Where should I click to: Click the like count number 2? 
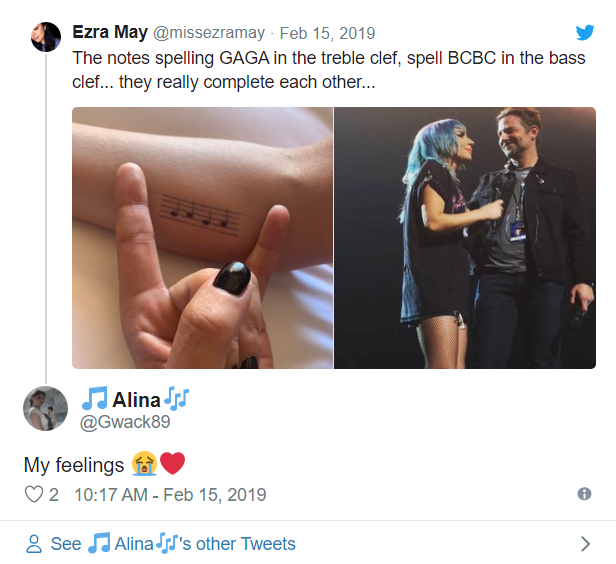(54, 495)
